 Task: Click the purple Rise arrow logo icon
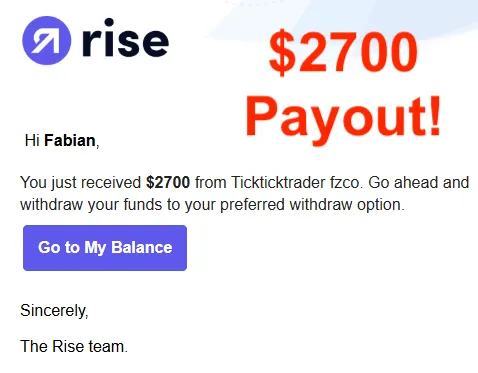47,40
